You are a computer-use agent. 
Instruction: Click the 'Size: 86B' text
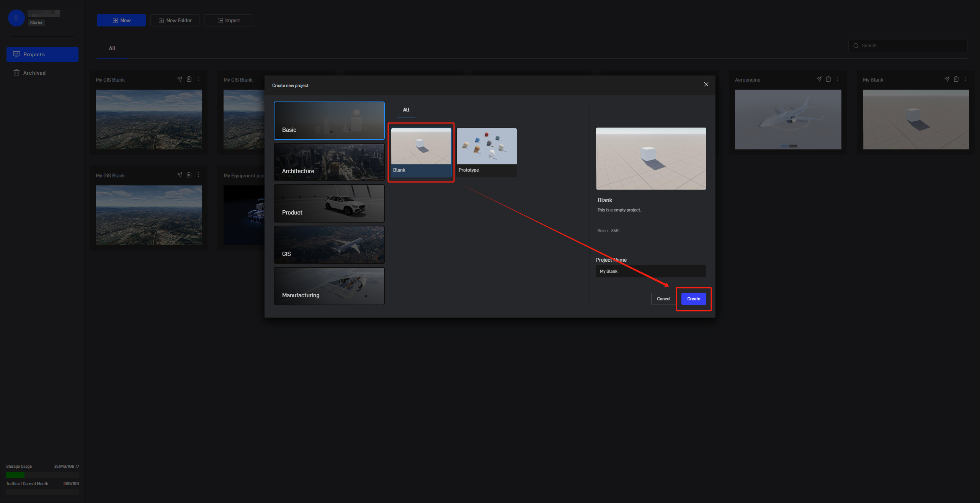[x=608, y=231]
